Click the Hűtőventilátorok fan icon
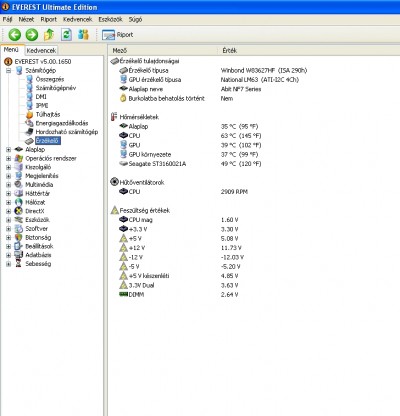The width and height of the screenshot is (400, 416). pos(114,182)
